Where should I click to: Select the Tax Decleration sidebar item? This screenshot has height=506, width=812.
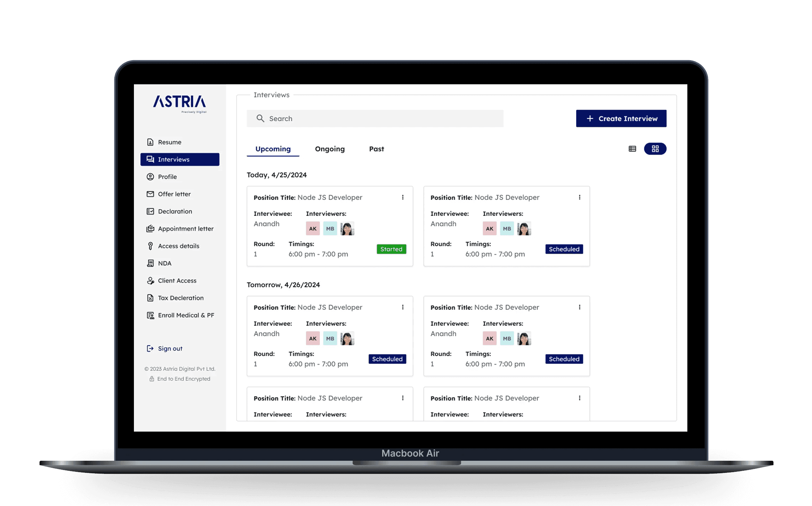pos(181,298)
